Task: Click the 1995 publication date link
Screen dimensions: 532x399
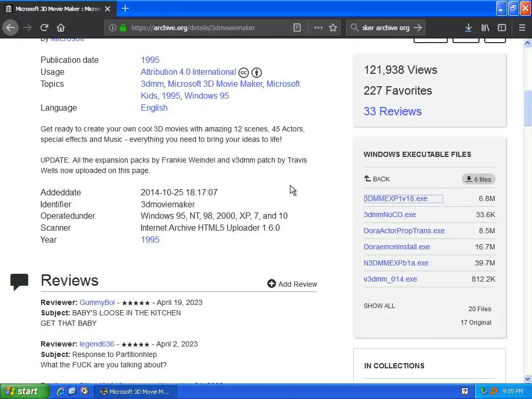Action: click(x=150, y=60)
